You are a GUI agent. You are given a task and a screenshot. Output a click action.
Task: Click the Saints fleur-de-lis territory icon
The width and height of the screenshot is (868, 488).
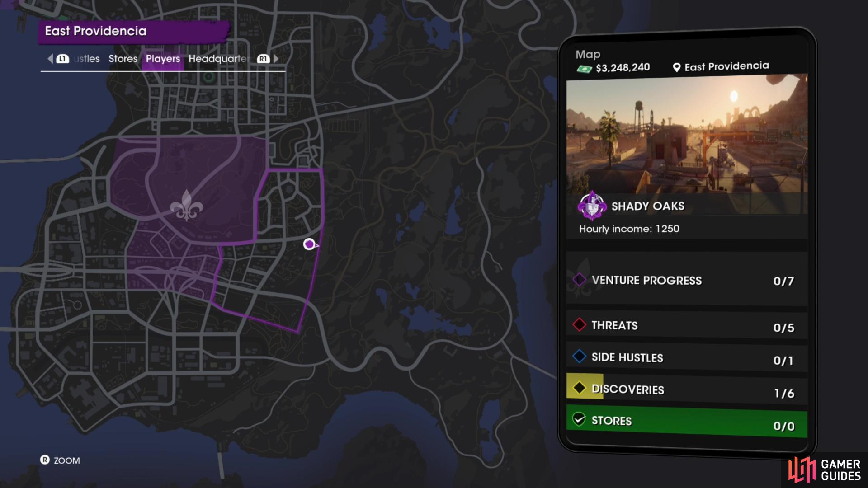(x=186, y=206)
